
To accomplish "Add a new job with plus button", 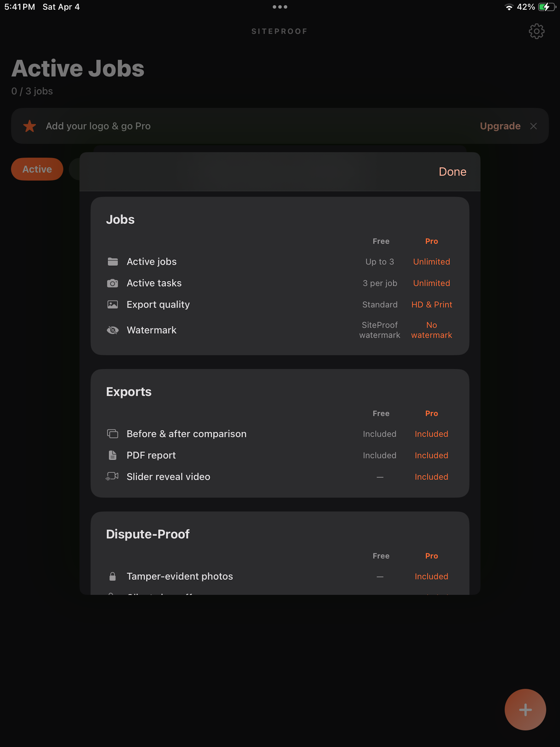I will (x=525, y=710).
